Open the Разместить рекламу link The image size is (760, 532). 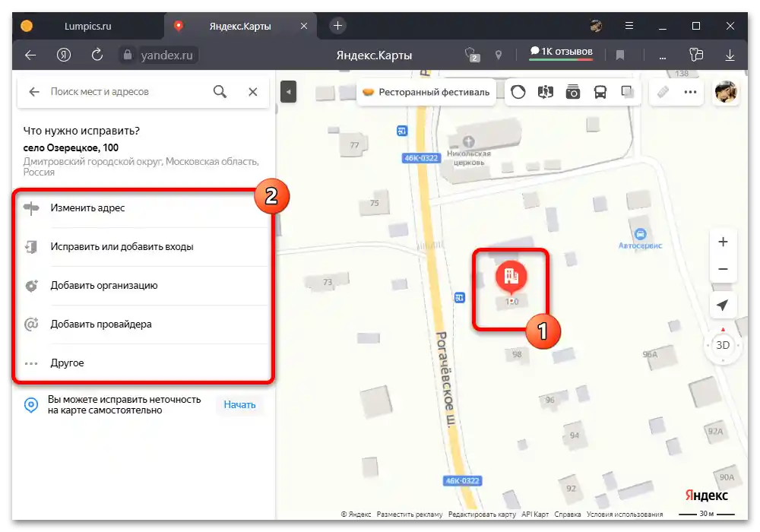click(410, 514)
